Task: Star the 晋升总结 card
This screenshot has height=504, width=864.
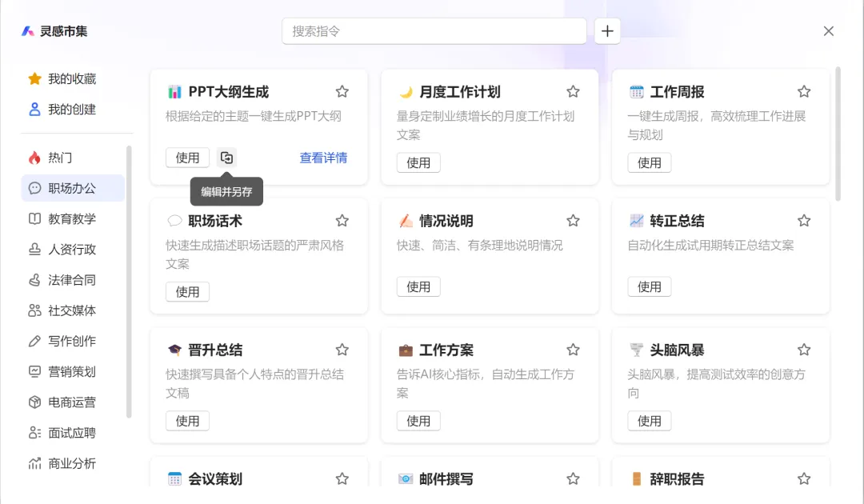Action: pos(342,350)
